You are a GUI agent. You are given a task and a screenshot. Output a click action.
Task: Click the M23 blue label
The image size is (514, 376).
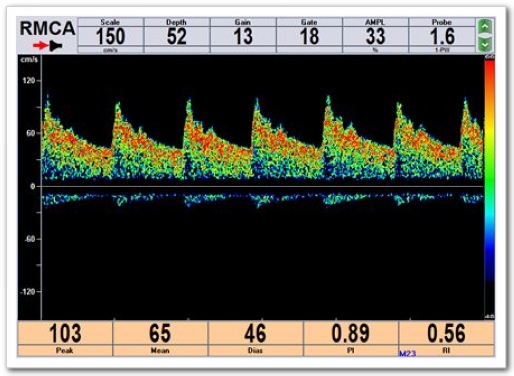pos(407,353)
